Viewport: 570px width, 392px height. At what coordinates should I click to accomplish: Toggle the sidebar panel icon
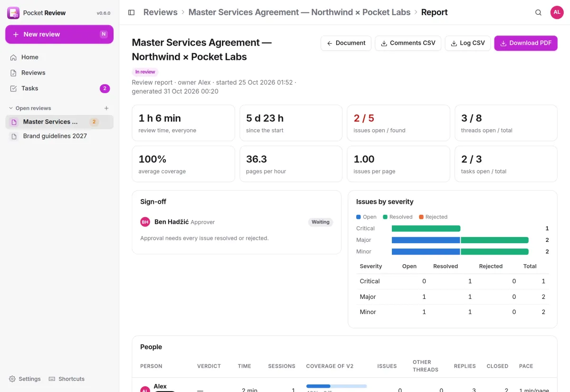[x=132, y=12]
